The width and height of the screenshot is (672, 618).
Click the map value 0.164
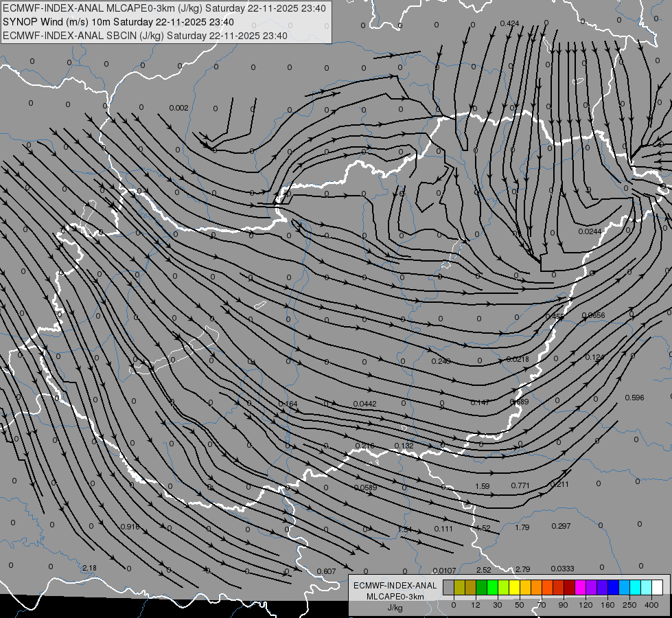[x=288, y=404]
